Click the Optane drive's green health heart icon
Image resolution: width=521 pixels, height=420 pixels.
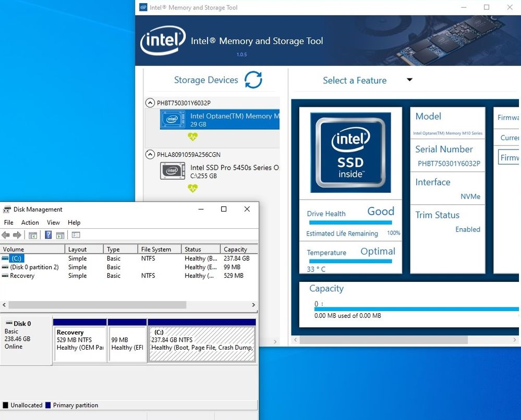point(193,137)
